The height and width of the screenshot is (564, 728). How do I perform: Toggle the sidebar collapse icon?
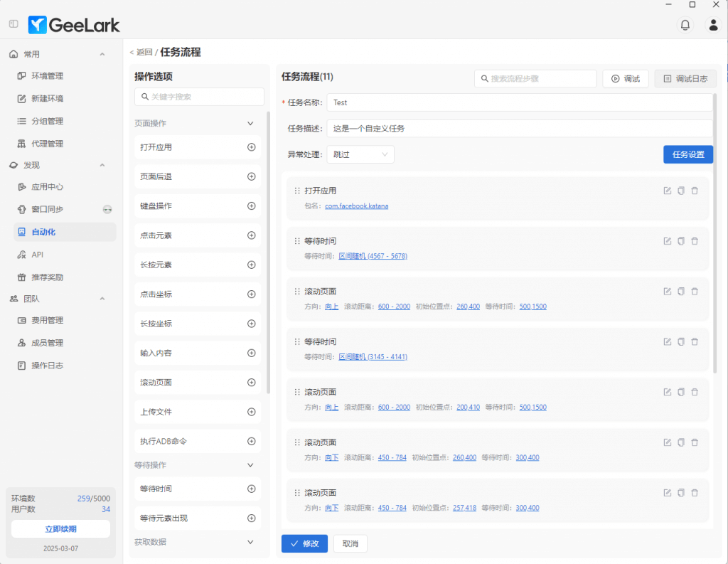[x=14, y=24]
